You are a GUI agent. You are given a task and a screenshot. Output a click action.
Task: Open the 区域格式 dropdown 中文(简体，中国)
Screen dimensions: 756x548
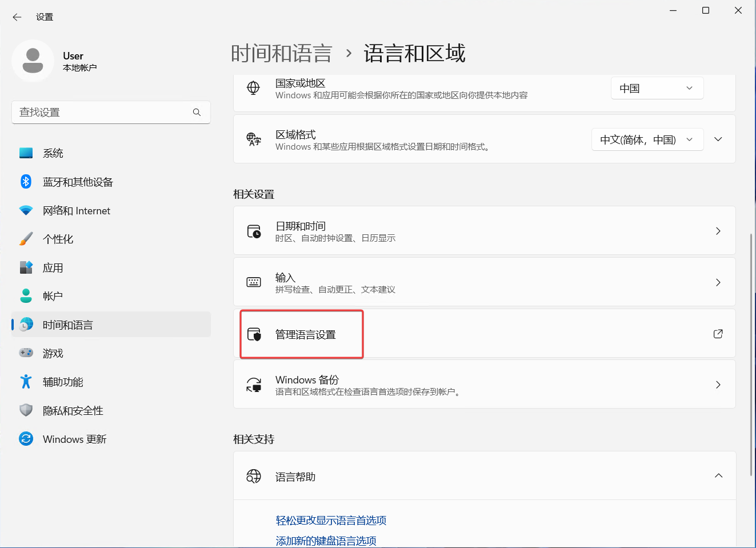coord(647,140)
